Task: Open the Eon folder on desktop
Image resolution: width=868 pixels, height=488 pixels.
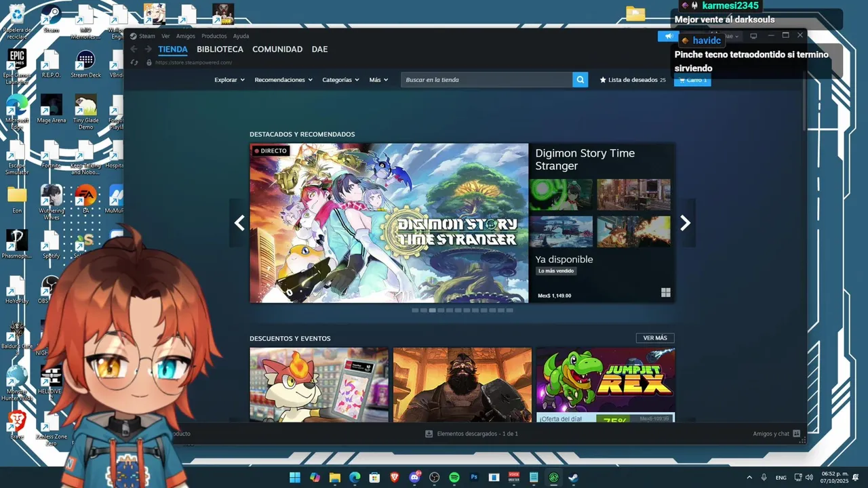Action: 17,199
